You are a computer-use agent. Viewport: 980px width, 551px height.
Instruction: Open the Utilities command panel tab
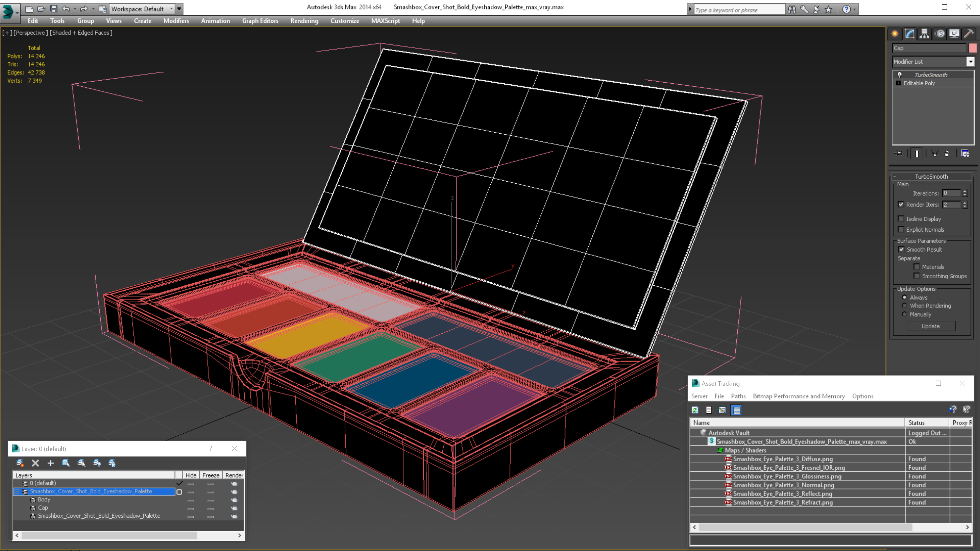(x=969, y=34)
